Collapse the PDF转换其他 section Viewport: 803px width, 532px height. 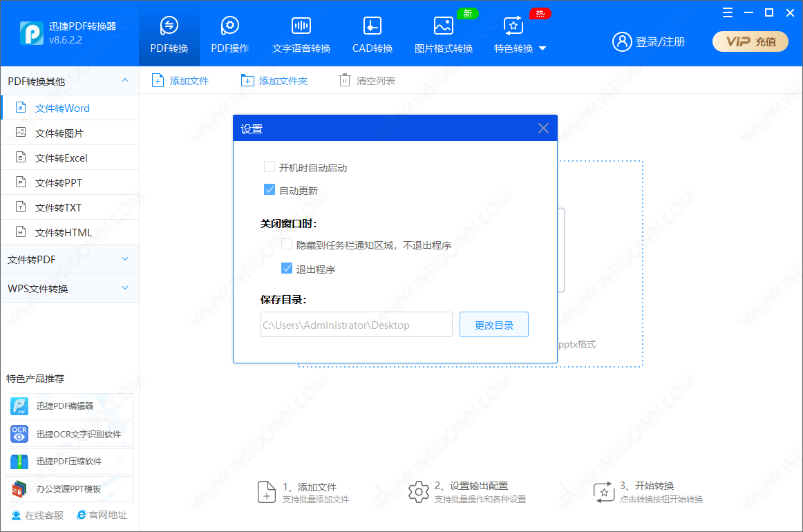[x=125, y=81]
